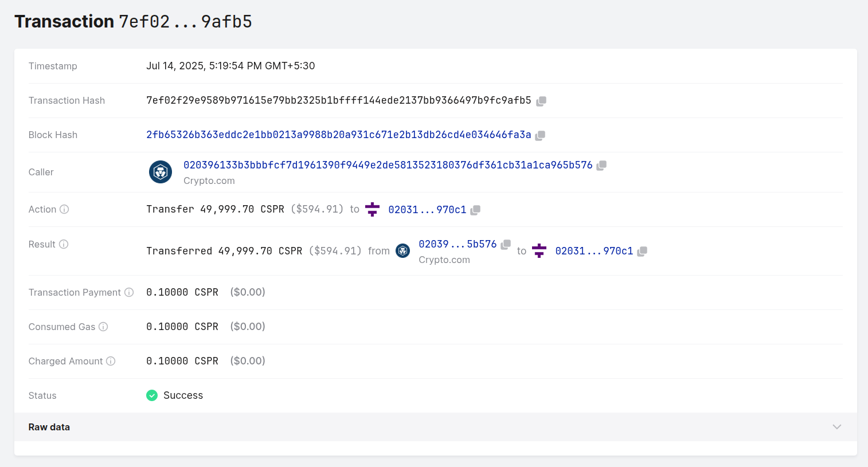Click Crypto.com label in Result row
868x467 pixels.
(444, 260)
